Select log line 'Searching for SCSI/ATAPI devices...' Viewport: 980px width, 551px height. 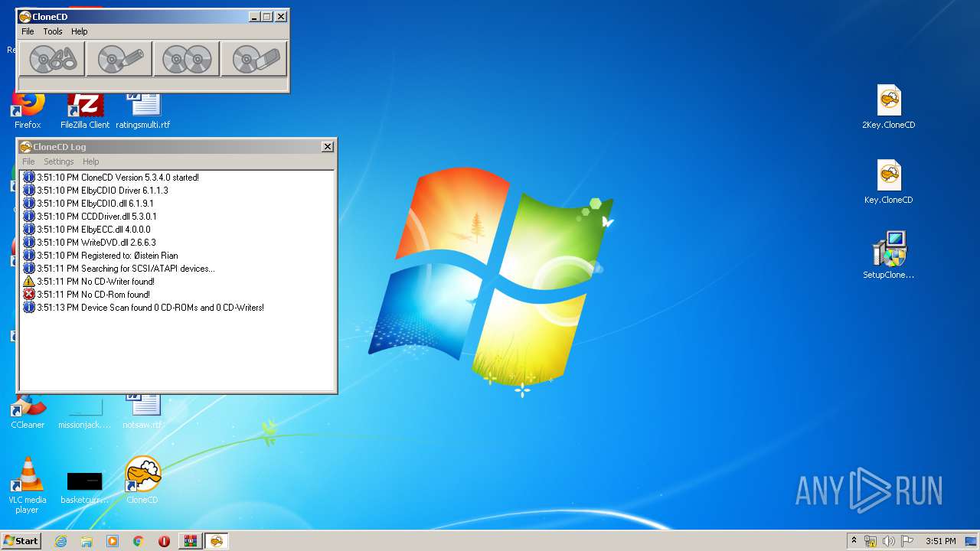pyautogui.click(x=119, y=269)
